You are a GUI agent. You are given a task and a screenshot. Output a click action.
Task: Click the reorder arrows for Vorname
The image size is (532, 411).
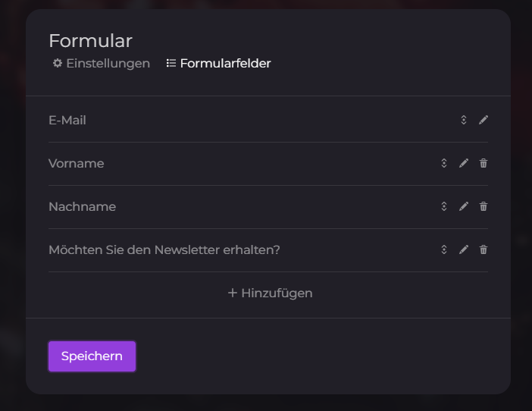click(444, 163)
